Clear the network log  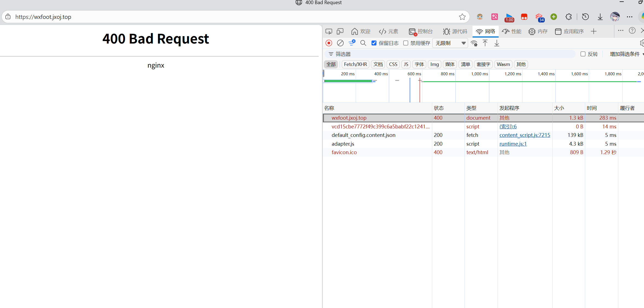(340, 43)
